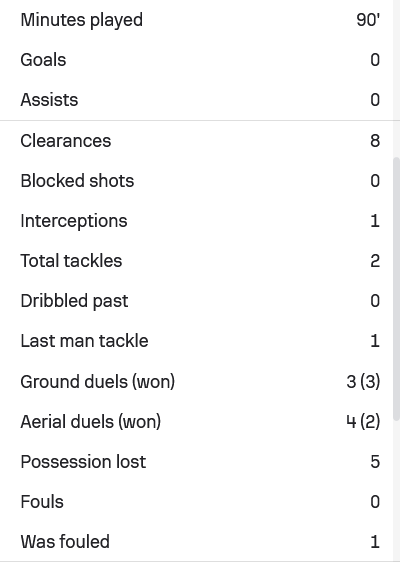Viewport: 400px width, 562px height.
Task: Click the Fouls label
Action: point(42,502)
